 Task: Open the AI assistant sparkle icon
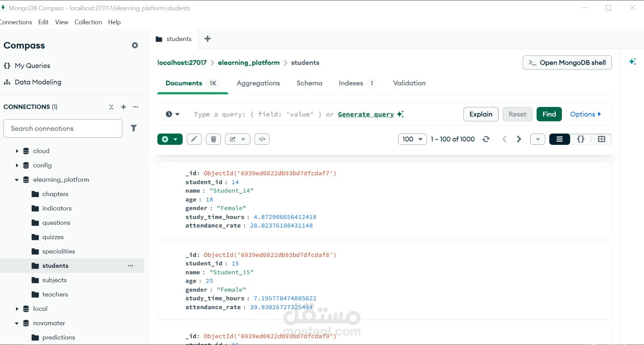coord(632,62)
